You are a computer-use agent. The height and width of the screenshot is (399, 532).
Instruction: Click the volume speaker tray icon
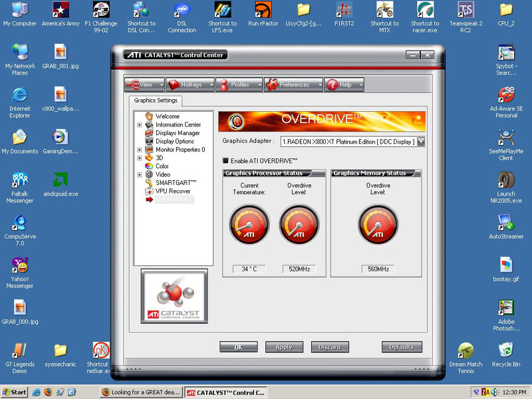(x=494, y=392)
